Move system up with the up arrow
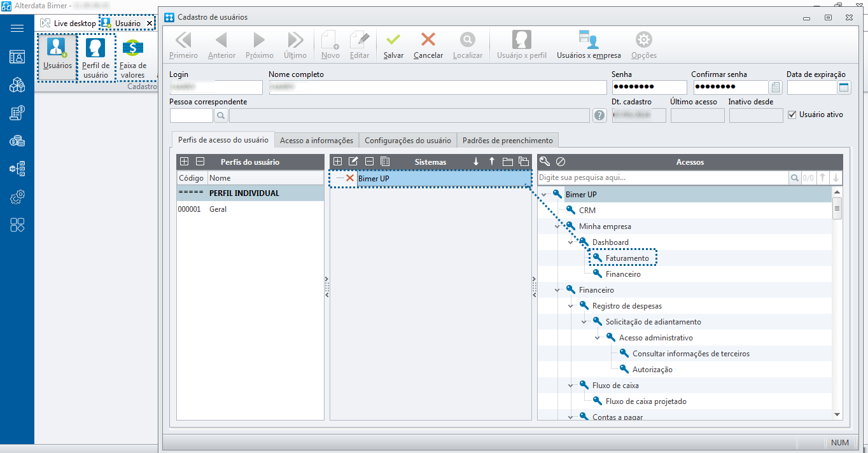 click(x=492, y=162)
